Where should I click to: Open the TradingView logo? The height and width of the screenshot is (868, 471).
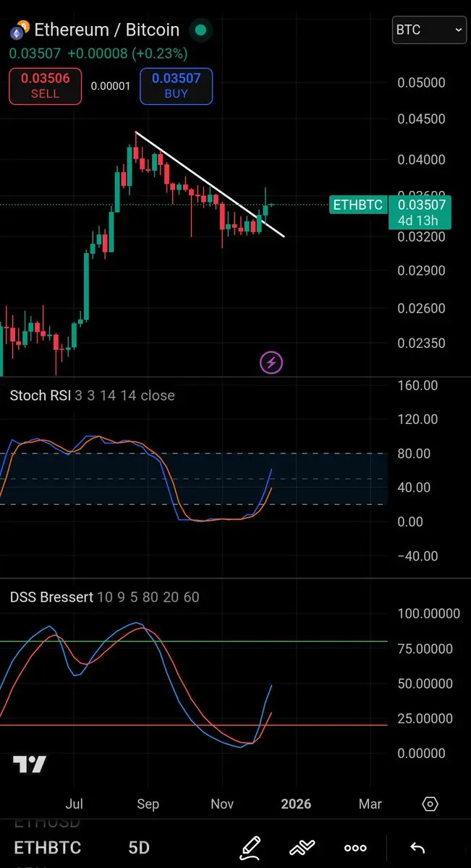30,765
